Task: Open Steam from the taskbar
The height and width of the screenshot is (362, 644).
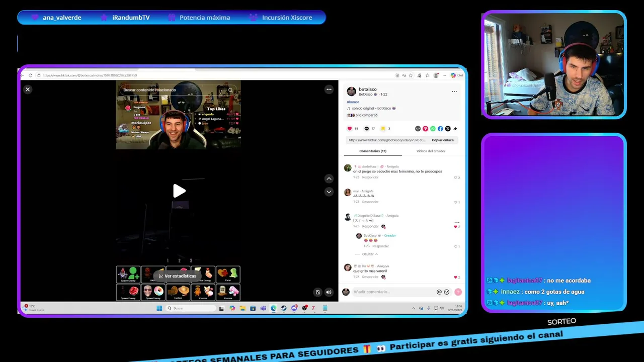Action: pyautogui.click(x=284, y=308)
